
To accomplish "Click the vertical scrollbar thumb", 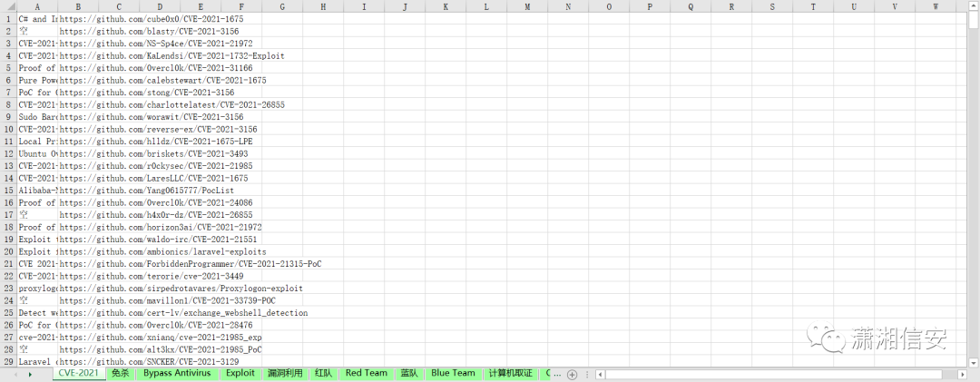I will 974,21.
